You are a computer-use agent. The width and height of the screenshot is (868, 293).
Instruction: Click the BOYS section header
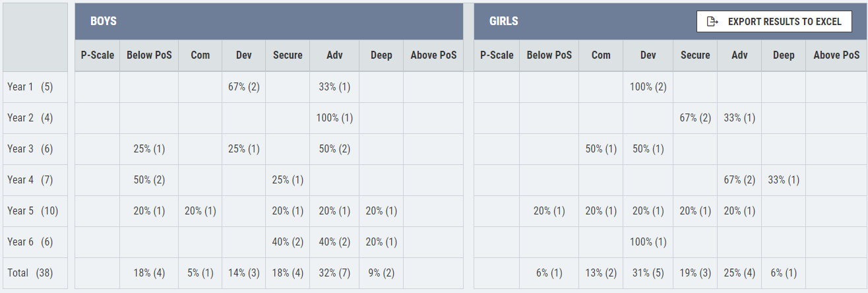104,21
